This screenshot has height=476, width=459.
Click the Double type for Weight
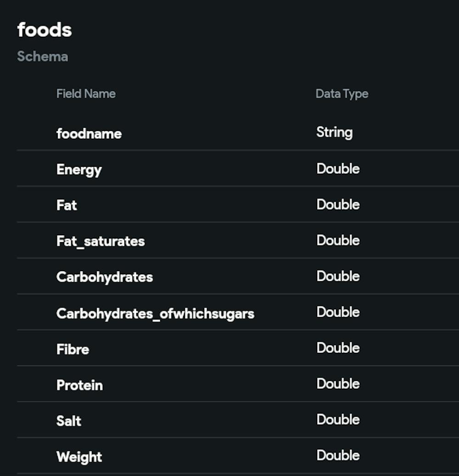point(338,455)
